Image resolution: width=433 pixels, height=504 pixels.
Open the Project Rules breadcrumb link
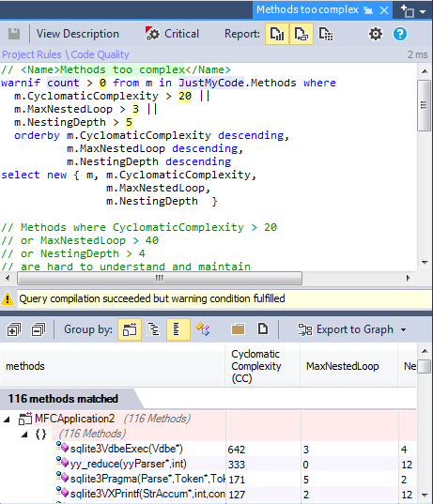[32, 54]
